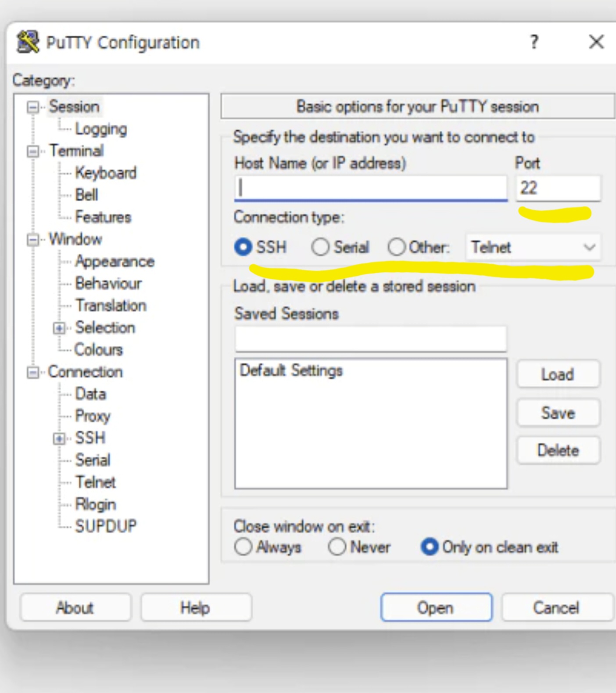616x693 pixels.
Task: Click the Saved Sessions name field
Action: pyautogui.click(x=371, y=339)
